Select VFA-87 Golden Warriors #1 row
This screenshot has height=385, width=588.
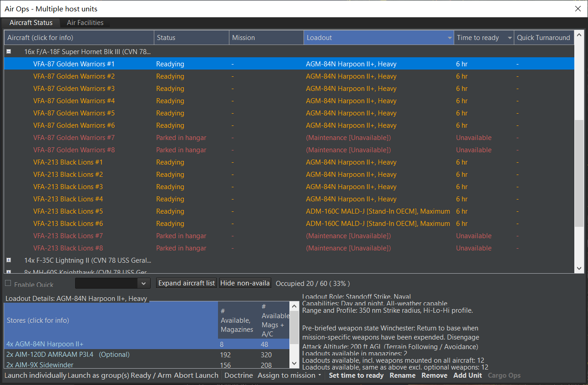click(289, 64)
